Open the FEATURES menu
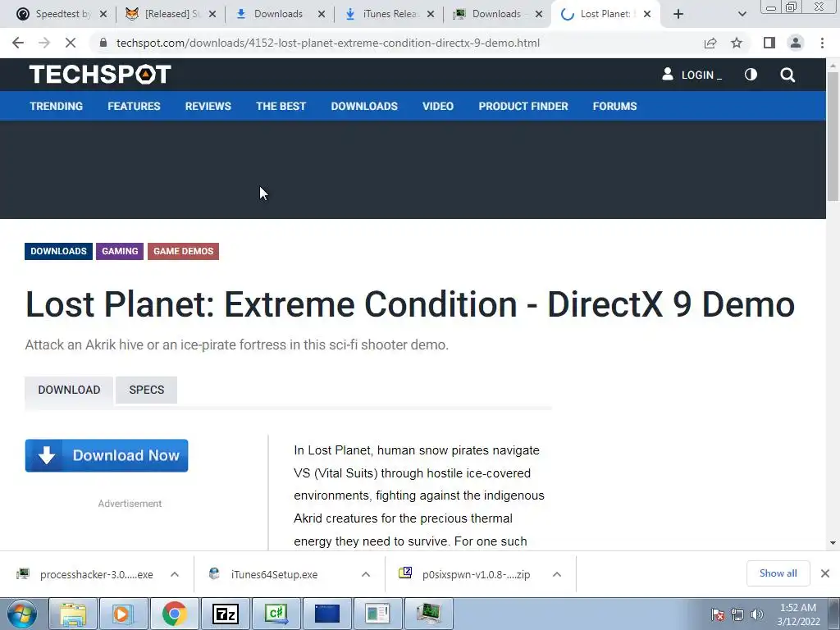This screenshot has width=840, height=630. [134, 106]
